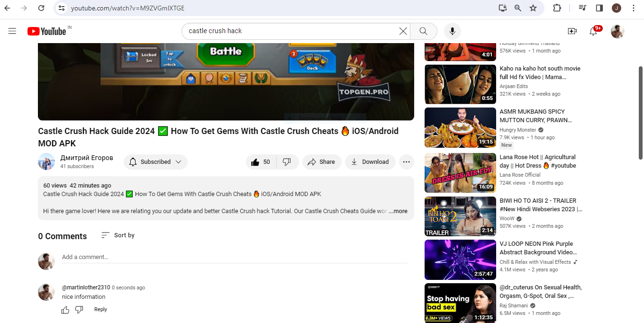Expand description with ...more
The width and height of the screenshot is (644, 323).
pos(398,211)
